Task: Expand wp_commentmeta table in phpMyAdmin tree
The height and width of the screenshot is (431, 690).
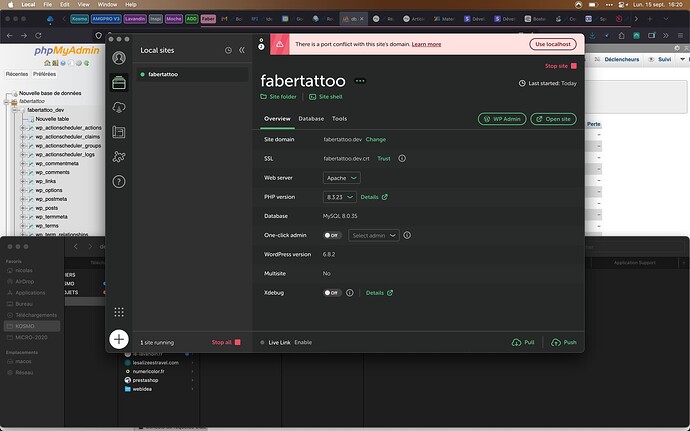Action: 23,163
